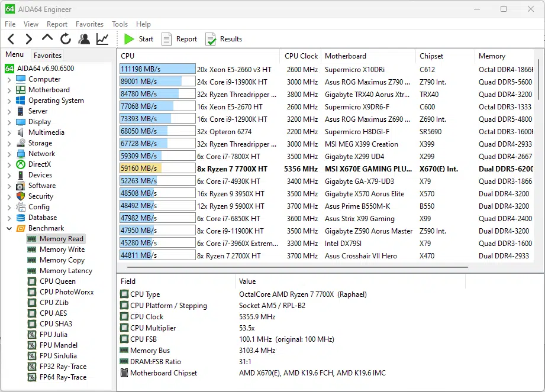
Task: Open the user profile toolbar icon
Action: coord(84,39)
